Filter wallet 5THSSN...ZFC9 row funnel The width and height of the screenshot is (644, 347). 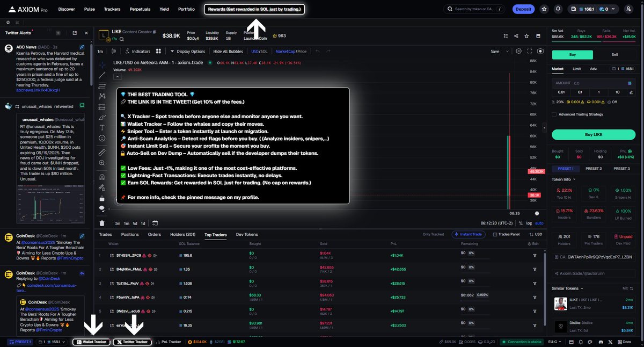[535, 255]
